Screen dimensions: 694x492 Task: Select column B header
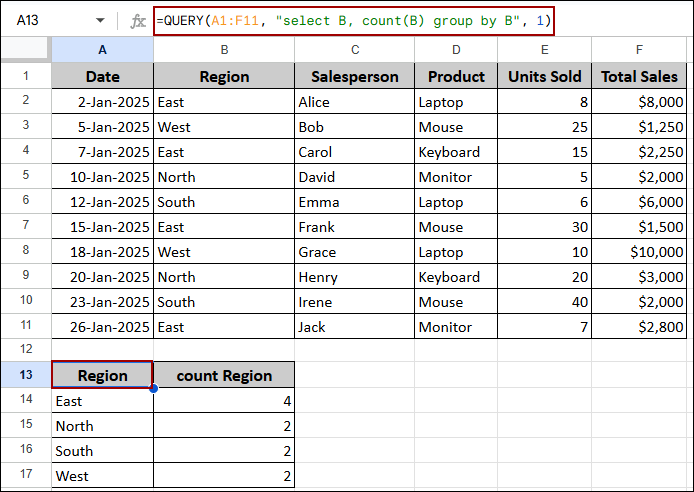click(224, 50)
